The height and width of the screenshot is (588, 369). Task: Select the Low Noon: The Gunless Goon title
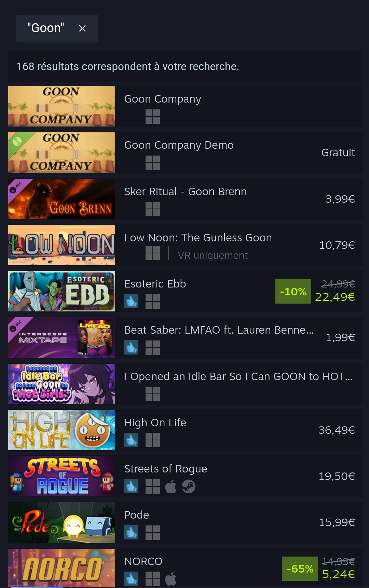[x=198, y=238]
